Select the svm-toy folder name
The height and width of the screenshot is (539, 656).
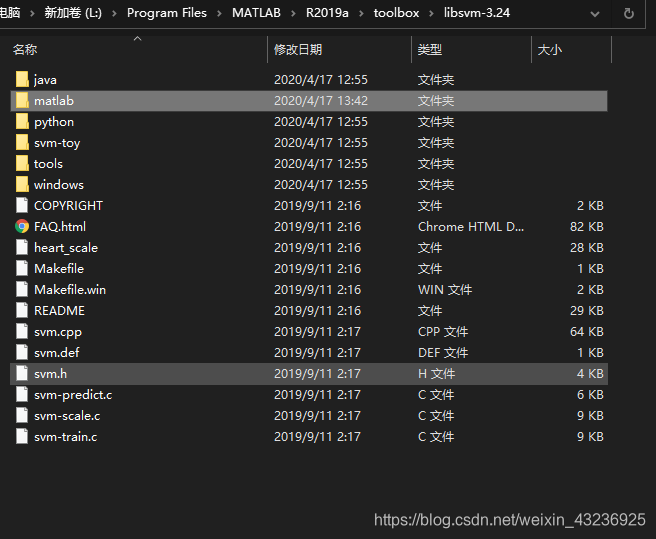57,143
